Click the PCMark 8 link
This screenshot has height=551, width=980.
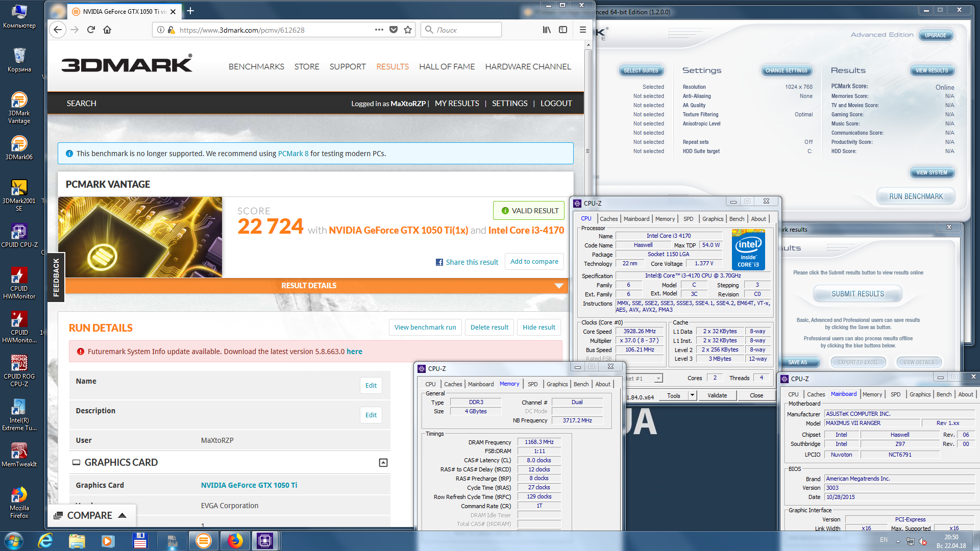(293, 154)
